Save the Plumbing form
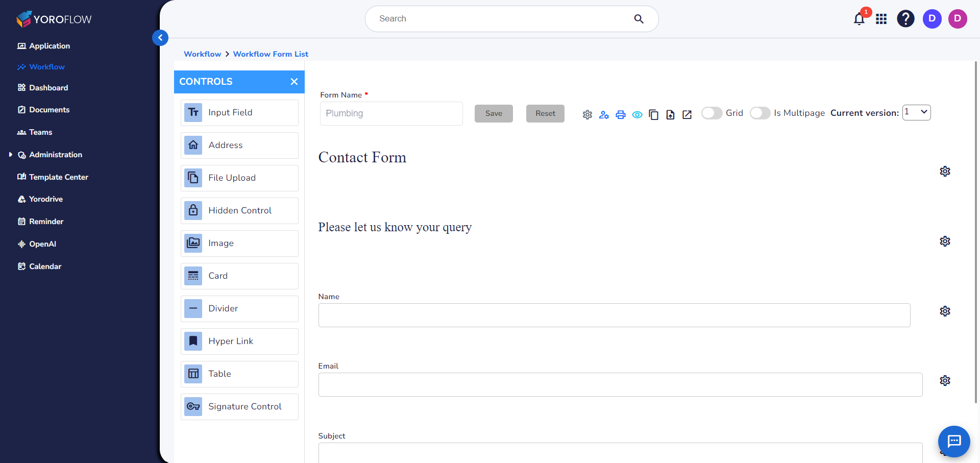This screenshot has height=463, width=980. [x=493, y=113]
